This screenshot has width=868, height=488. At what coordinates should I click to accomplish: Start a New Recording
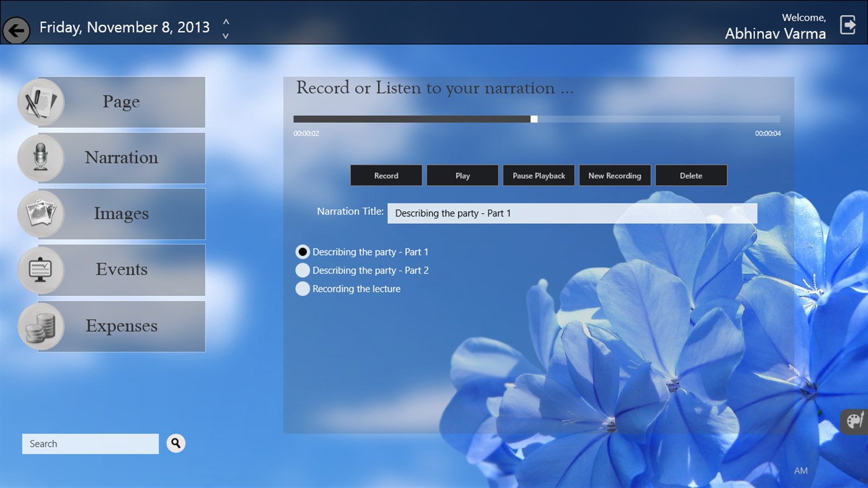tap(614, 175)
